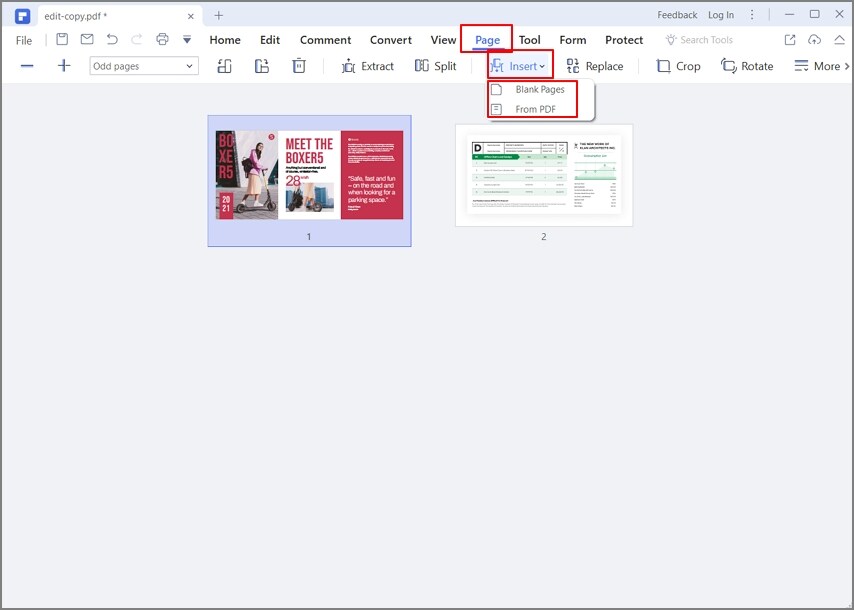Open the Split pages tool

pyautogui.click(x=435, y=66)
